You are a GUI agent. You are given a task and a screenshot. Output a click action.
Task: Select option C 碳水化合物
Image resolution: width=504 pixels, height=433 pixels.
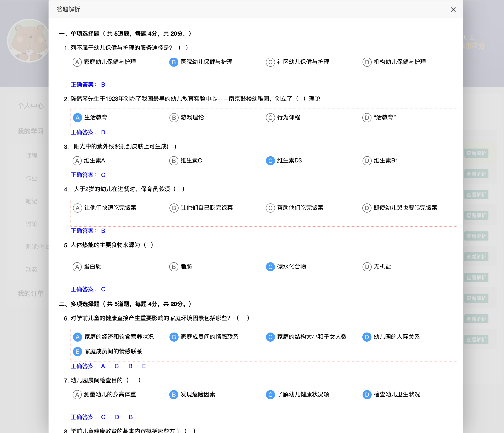click(270, 267)
